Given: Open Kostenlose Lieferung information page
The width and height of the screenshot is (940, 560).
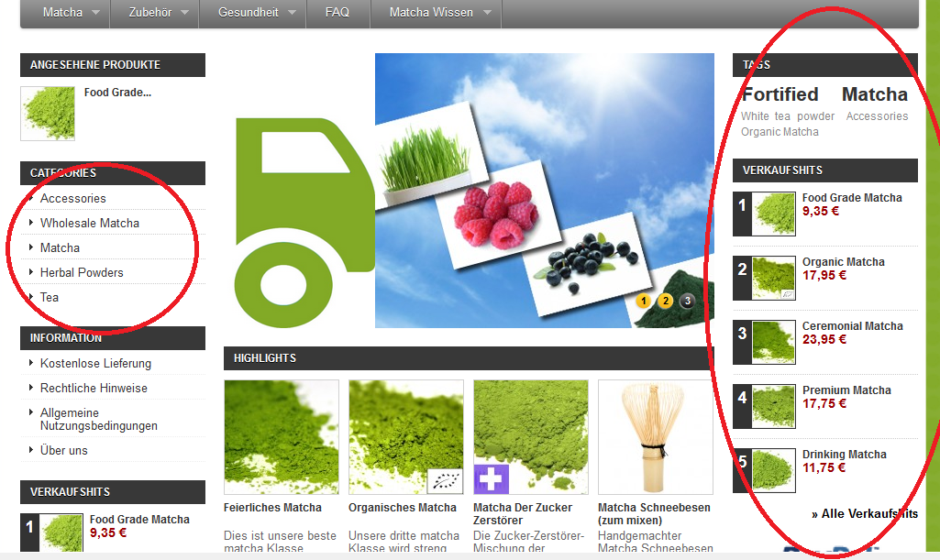Looking at the screenshot, I should click(95, 364).
